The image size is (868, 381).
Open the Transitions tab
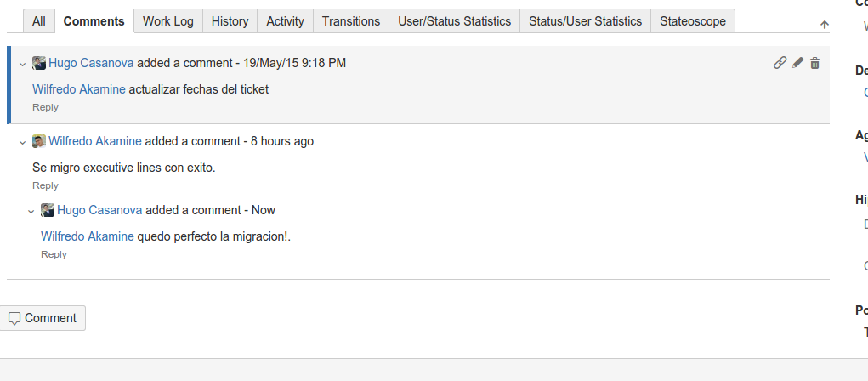tap(351, 21)
